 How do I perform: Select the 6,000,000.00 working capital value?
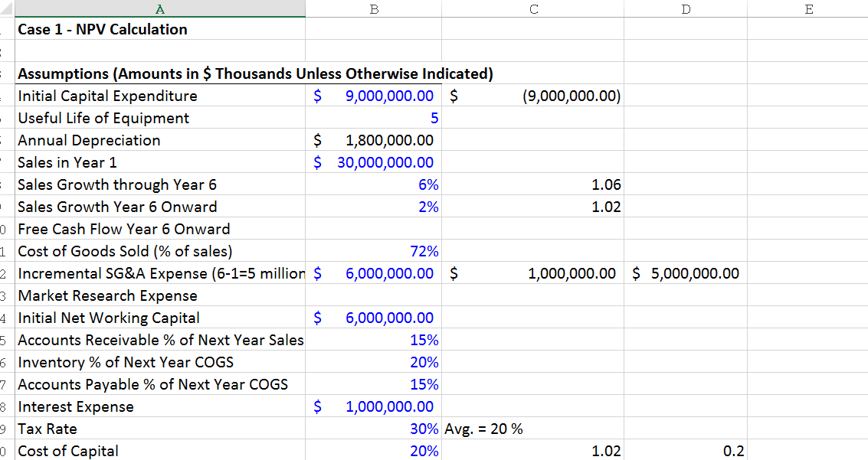point(374,318)
